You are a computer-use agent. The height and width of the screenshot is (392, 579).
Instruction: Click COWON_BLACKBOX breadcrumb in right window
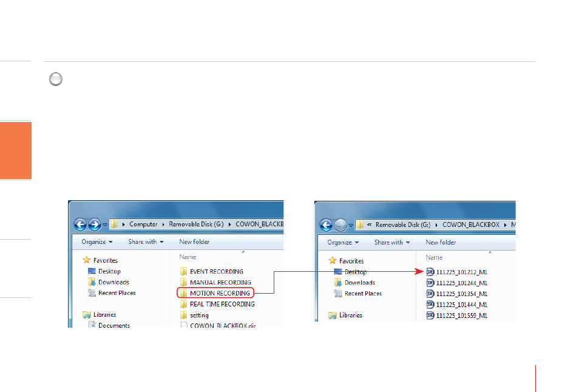tap(471, 225)
